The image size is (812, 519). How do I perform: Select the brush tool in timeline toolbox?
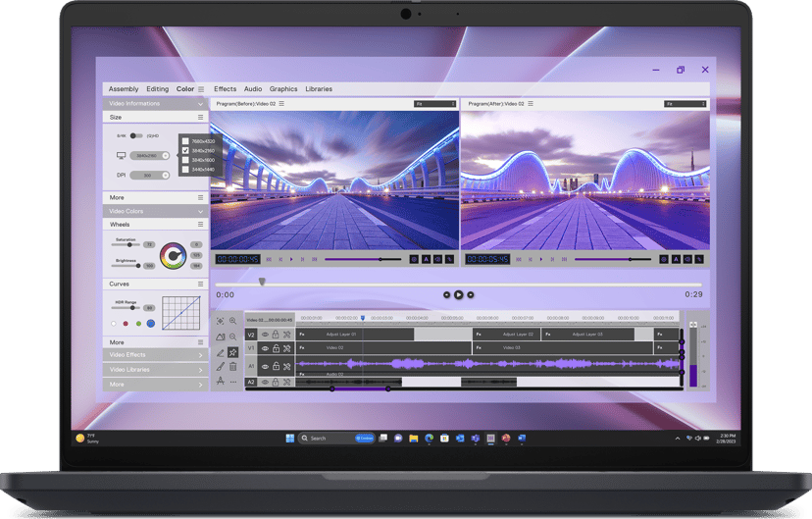(x=220, y=367)
